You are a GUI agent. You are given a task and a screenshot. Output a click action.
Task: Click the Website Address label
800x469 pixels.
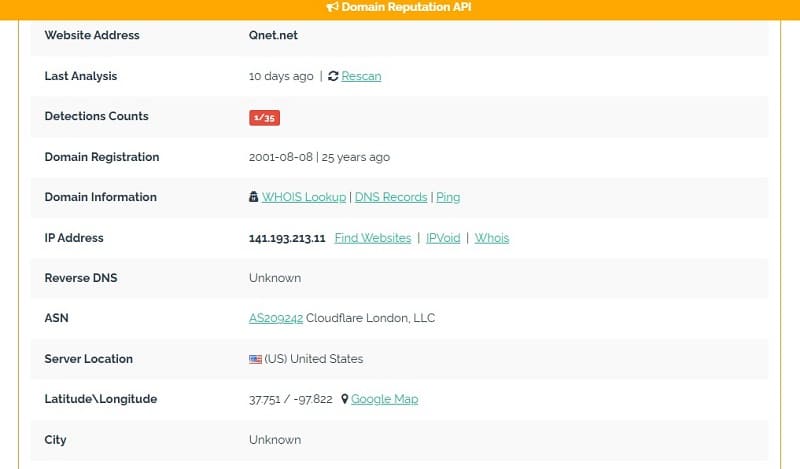pyautogui.click(x=92, y=35)
